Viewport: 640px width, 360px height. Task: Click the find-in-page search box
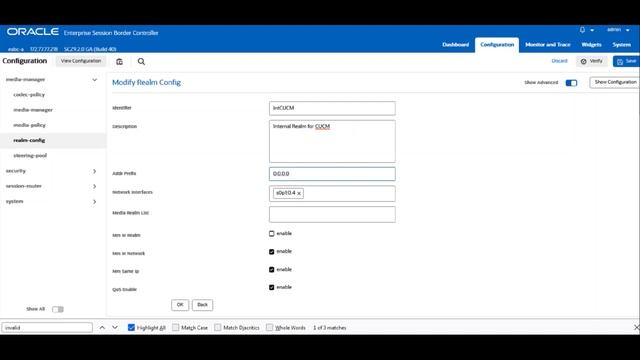(x=47, y=327)
